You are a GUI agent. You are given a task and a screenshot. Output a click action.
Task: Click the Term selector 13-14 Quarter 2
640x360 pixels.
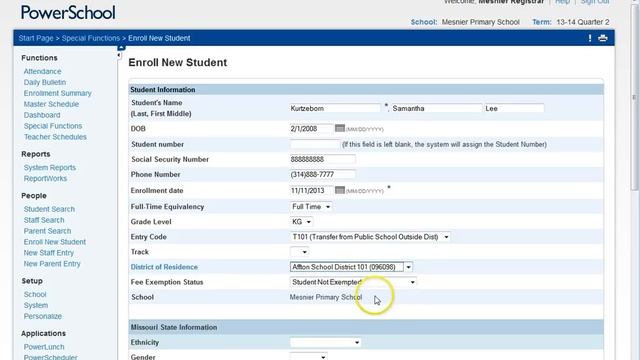583,22
